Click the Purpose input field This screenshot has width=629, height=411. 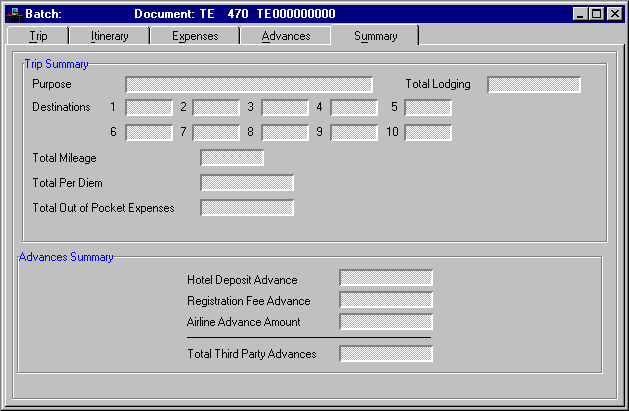249,85
